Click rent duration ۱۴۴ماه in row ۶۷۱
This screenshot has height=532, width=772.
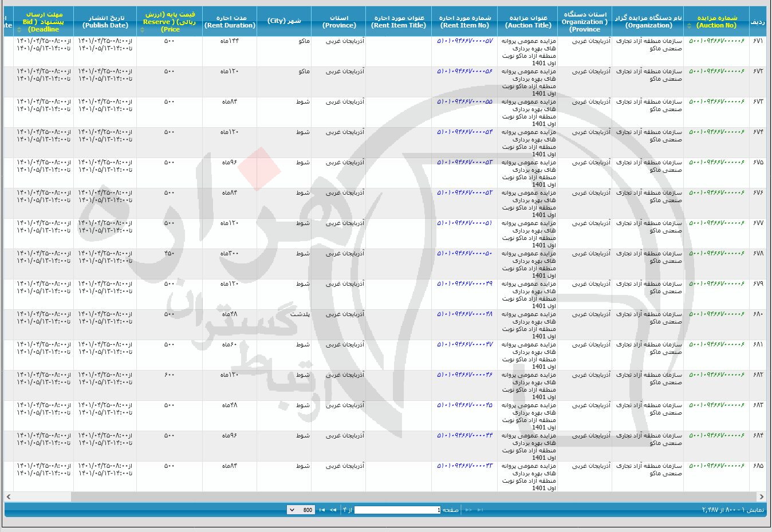(230, 41)
